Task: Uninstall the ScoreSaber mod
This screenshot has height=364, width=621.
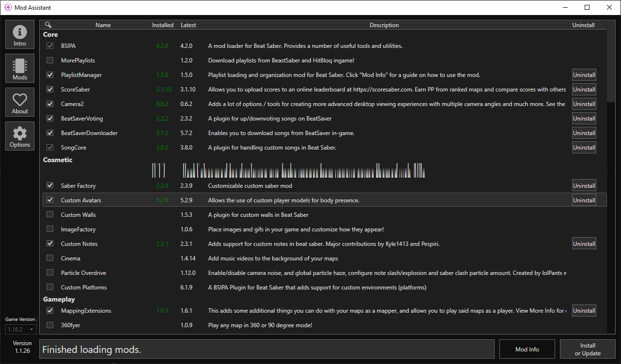Action: click(x=584, y=89)
